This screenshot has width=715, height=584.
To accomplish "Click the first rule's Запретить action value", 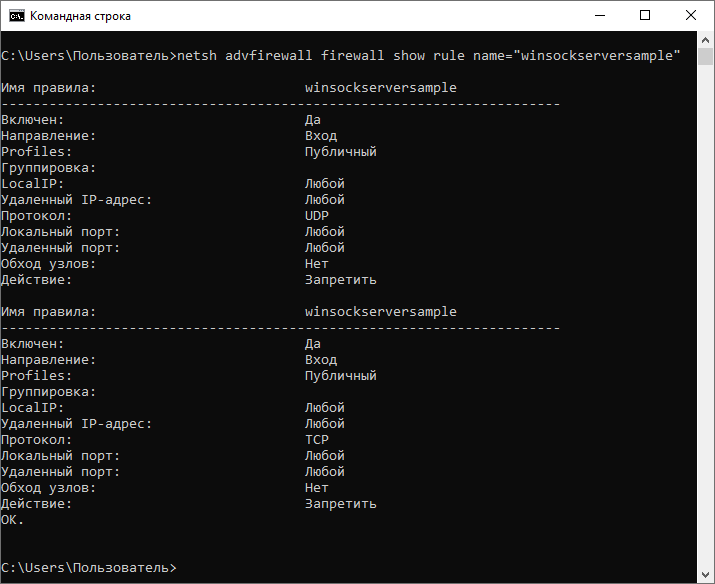I will [340, 280].
